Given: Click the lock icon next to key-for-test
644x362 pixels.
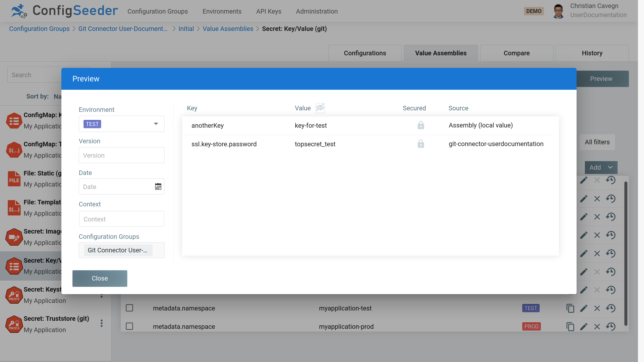Looking at the screenshot, I should point(421,125).
